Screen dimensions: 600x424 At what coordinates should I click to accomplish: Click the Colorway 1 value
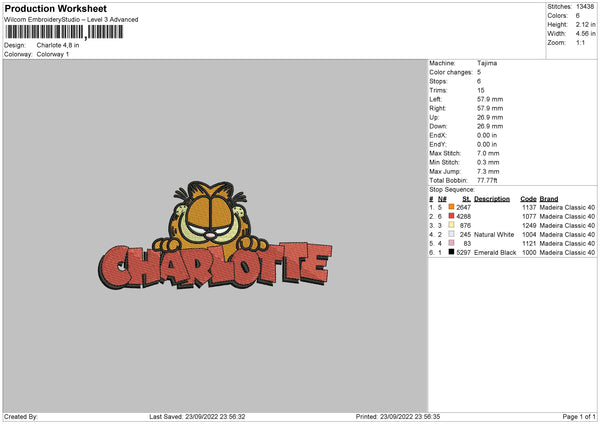(x=53, y=54)
